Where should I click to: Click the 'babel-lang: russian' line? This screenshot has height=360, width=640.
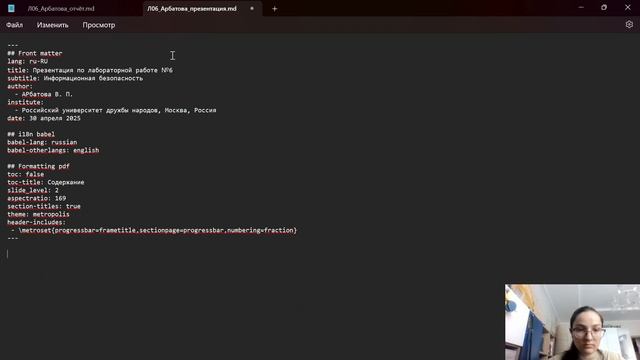(x=42, y=142)
